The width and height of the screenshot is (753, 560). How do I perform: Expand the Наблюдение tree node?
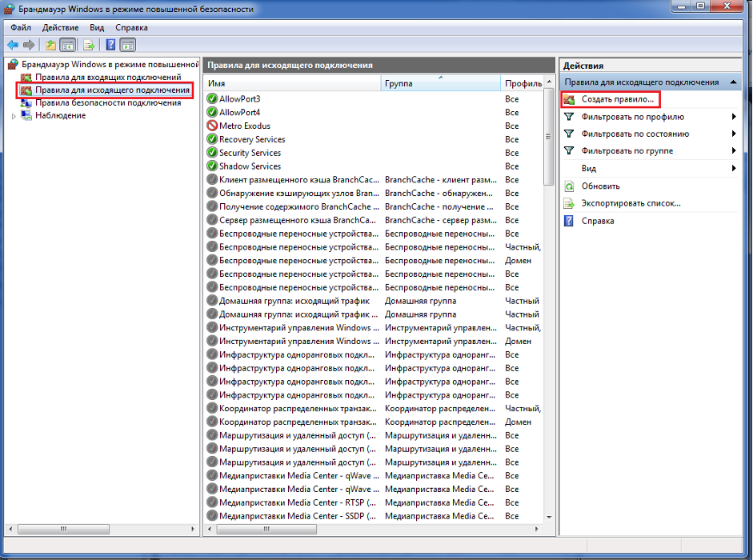(14, 116)
